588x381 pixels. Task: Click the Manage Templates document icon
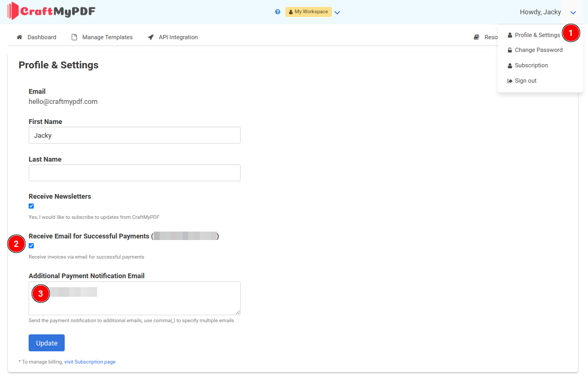click(x=74, y=37)
